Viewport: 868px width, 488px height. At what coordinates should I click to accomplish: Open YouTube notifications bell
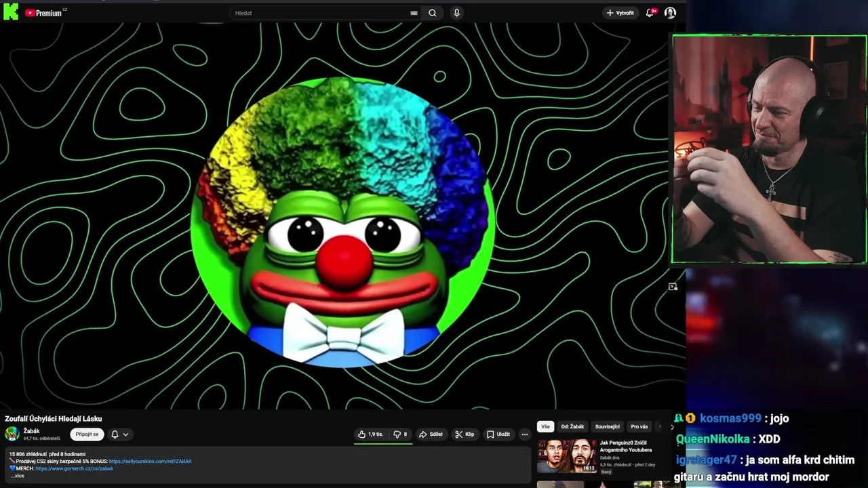(650, 12)
